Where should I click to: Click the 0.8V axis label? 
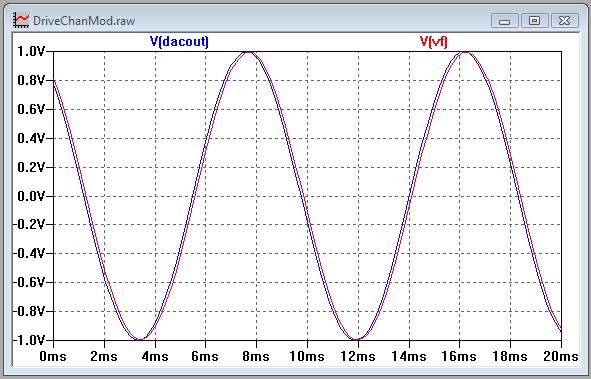coord(31,80)
